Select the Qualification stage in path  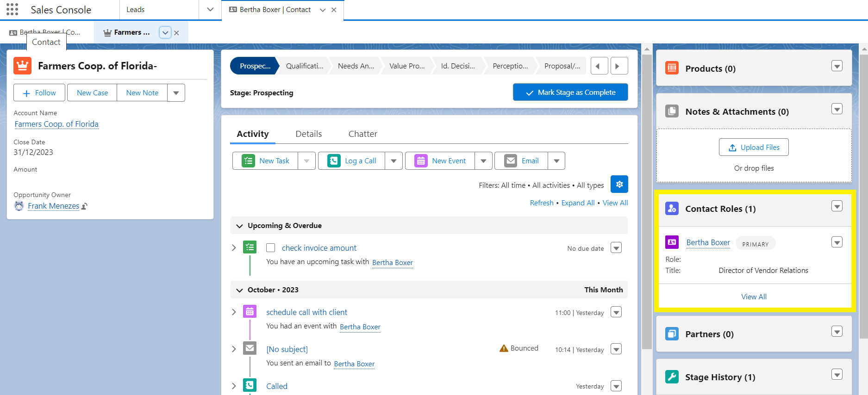click(x=304, y=66)
